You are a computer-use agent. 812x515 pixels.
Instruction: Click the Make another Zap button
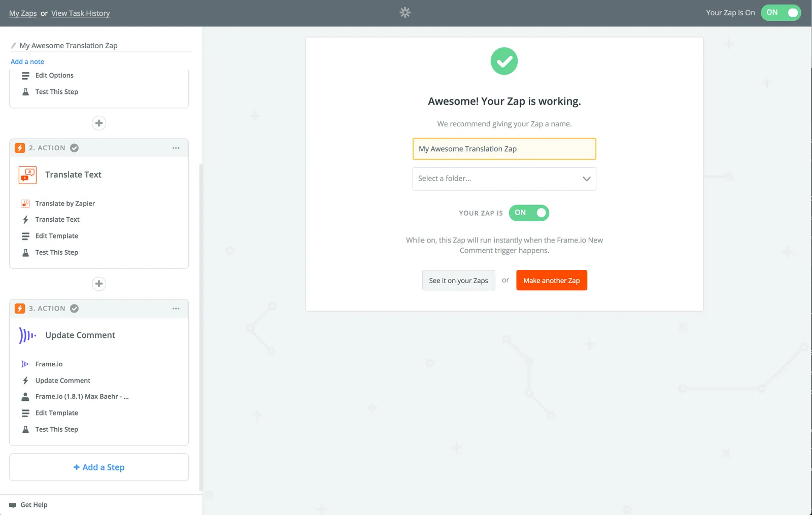pos(552,280)
